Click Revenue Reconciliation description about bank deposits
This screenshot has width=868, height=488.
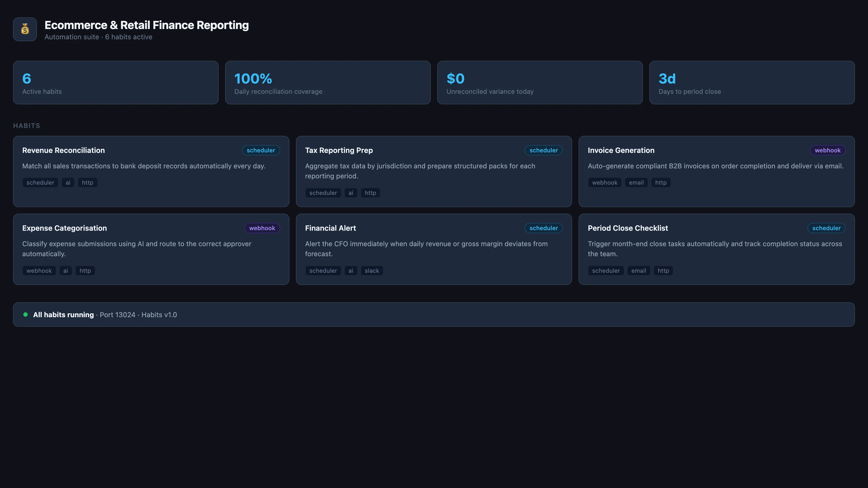[x=144, y=166]
